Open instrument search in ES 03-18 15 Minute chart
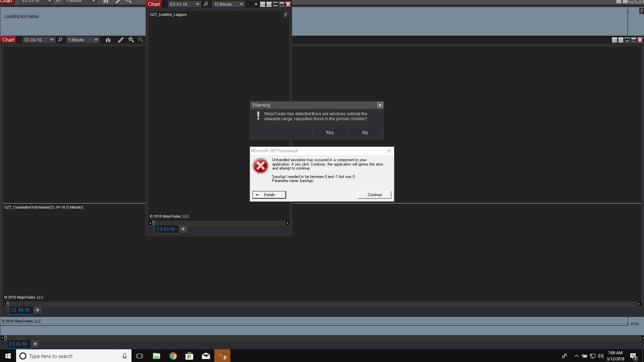Image resolution: width=644 pixels, height=362 pixels. 206,4
